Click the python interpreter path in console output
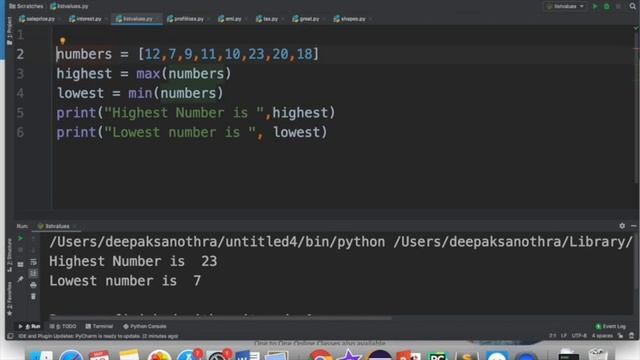The width and height of the screenshot is (640, 360). pos(217,242)
